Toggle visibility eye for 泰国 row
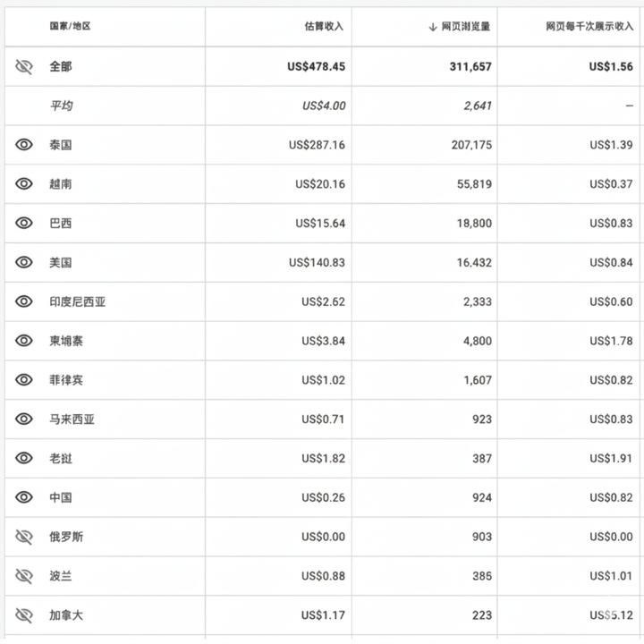The image size is (644, 644). click(x=24, y=145)
